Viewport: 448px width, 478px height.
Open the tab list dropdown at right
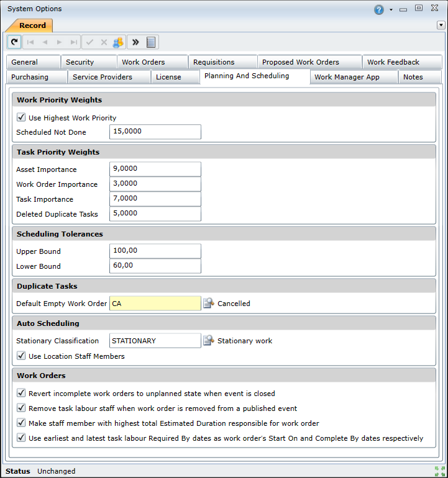pyautogui.click(x=441, y=25)
